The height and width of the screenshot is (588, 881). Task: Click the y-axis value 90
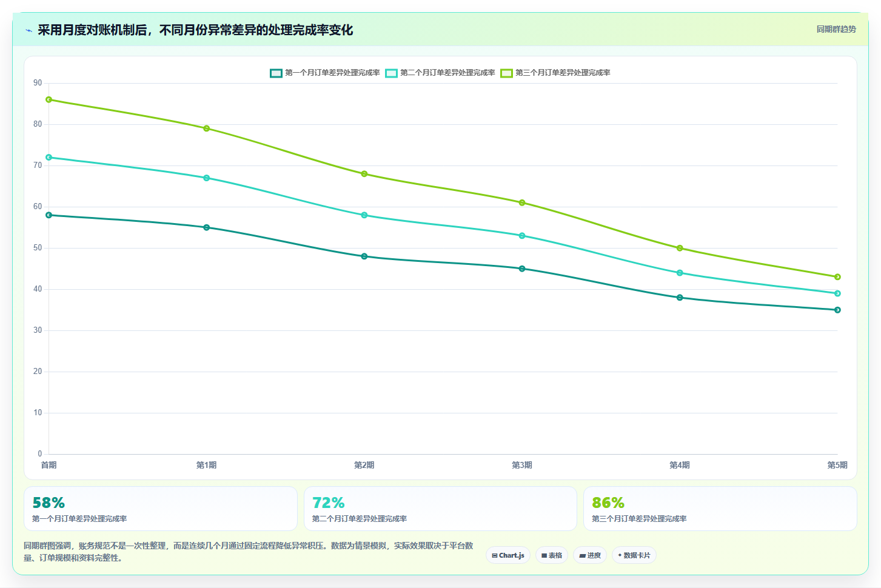[38, 83]
